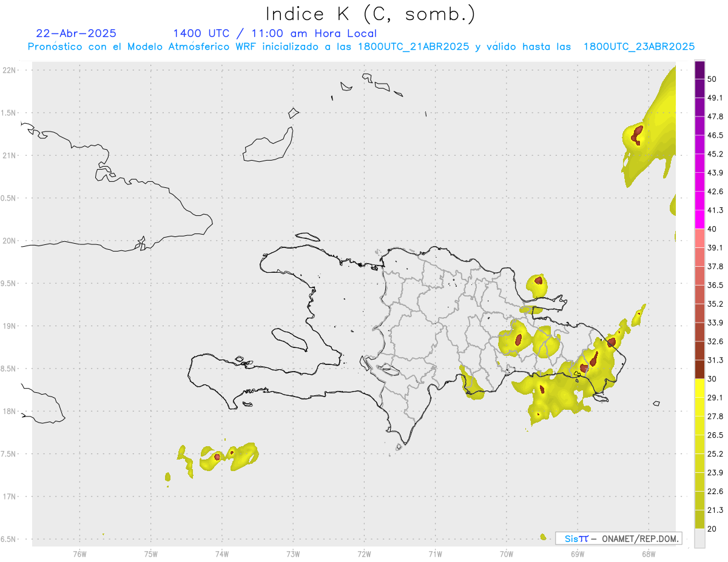Image resolution: width=728 pixels, height=562 pixels.
Task: Click the "71W" longitude label
Action: click(x=435, y=554)
